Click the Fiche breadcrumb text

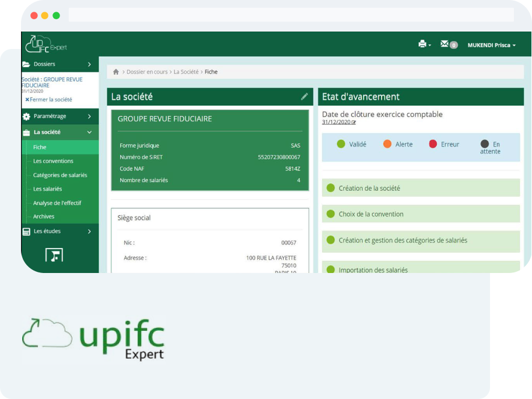click(211, 72)
